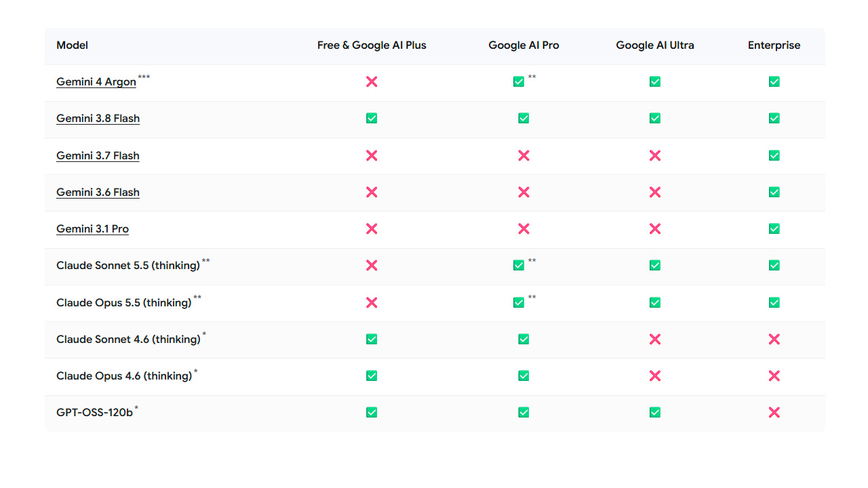Click the green check for Gemini 3.8 Flash under Google AI Ultra
Image resolution: width=868 pixels, height=488 pixels.
[x=655, y=119]
